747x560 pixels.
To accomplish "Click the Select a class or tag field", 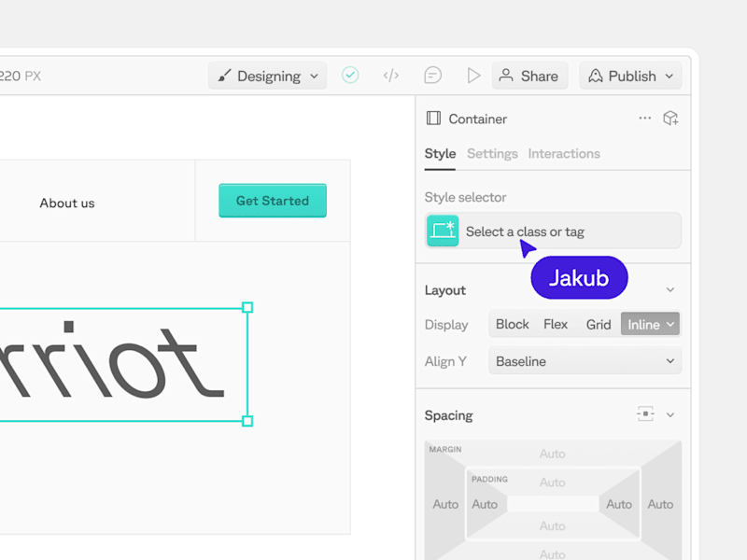I will pos(553,231).
